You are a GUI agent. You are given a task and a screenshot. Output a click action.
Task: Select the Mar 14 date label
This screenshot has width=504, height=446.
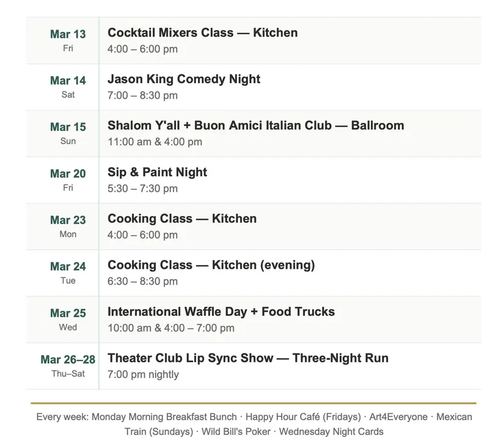[x=68, y=81]
